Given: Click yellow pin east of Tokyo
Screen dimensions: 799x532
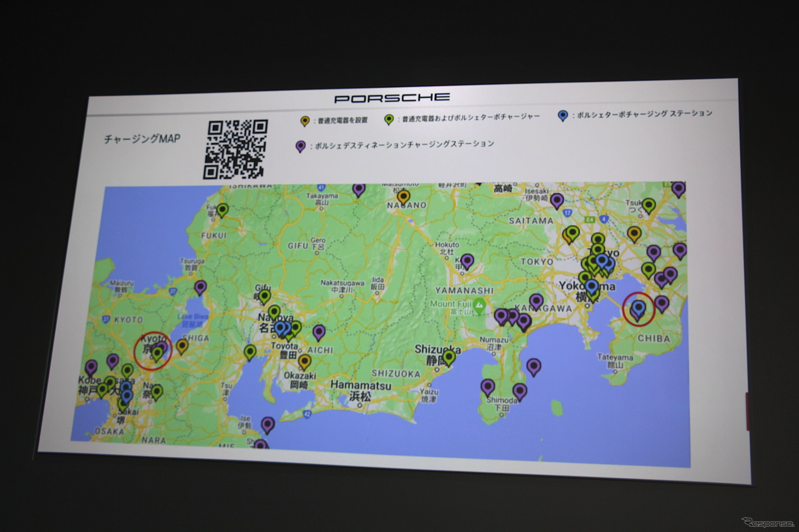Looking at the screenshot, I should pos(634,234).
